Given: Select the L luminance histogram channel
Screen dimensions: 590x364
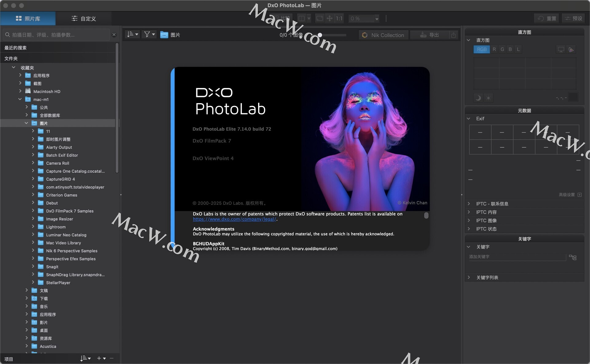Looking at the screenshot, I should (x=518, y=49).
